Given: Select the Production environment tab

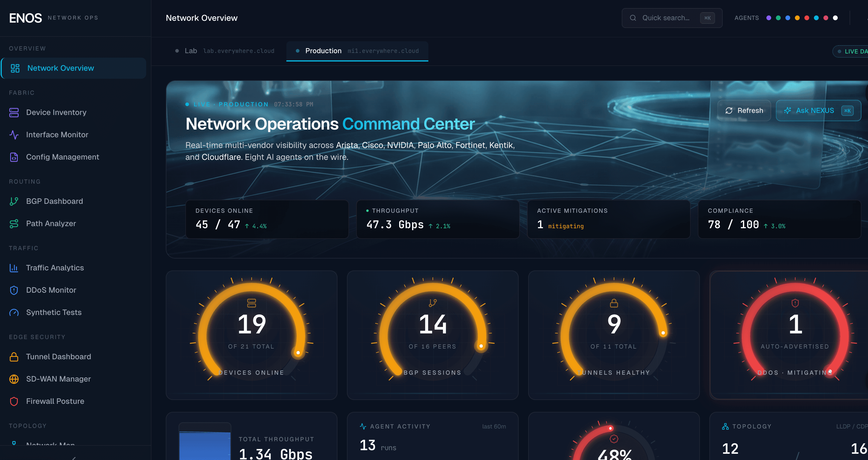Looking at the screenshot, I should (357, 51).
